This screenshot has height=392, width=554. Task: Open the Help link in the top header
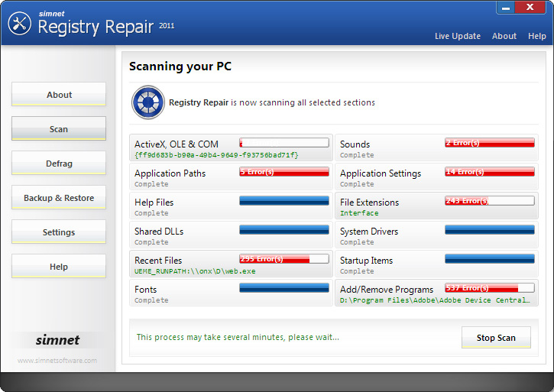tap(537, 36)
